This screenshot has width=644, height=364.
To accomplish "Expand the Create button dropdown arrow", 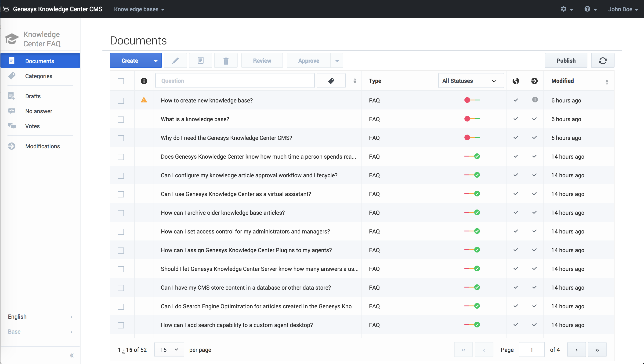I will click(156, 61).
